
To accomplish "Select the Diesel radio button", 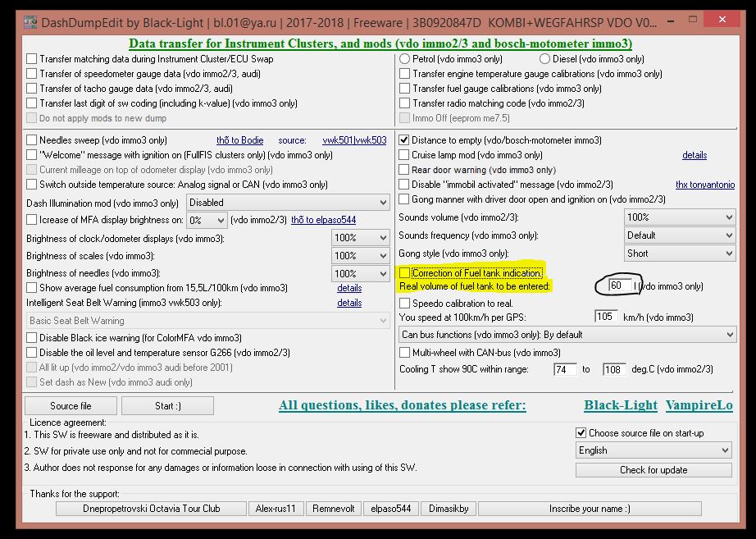I will point(544,59).
